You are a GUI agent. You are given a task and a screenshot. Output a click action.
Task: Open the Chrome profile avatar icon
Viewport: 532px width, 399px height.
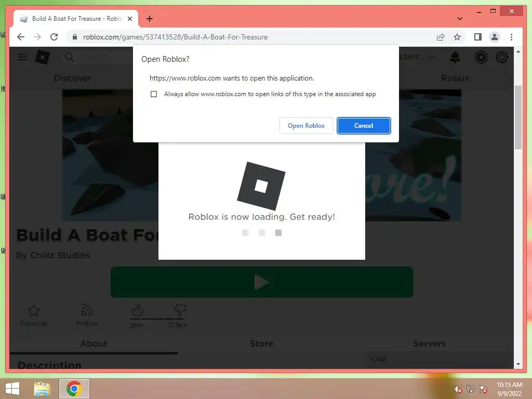point(495,37)
